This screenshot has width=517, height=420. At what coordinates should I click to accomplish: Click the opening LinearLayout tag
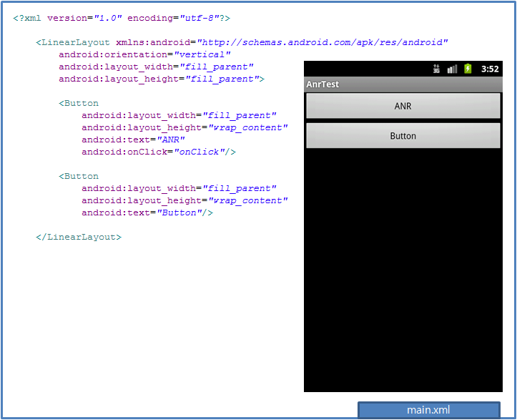[x=73, y=42]
